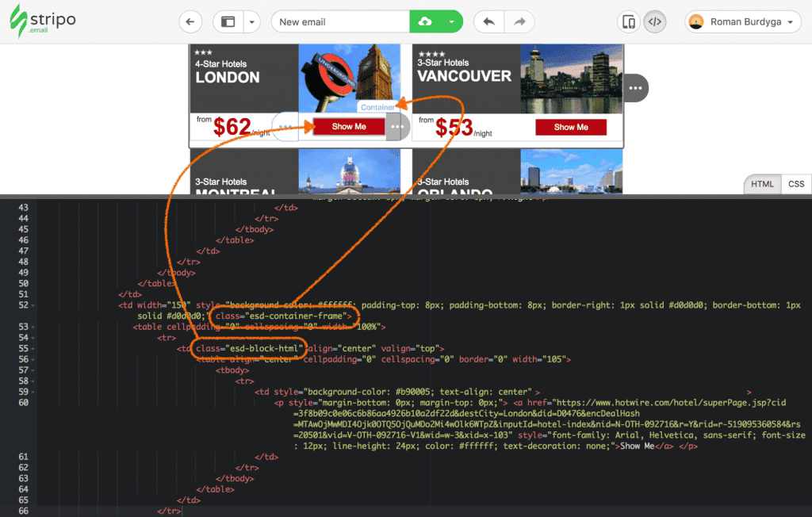812x517 pixels.
Task: Switch to the CSS tab
Action: [x=796, y=184]
